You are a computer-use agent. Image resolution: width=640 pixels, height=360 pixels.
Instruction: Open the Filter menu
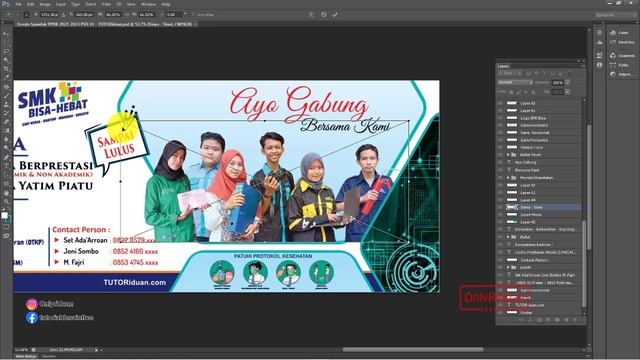pos(106,4)
